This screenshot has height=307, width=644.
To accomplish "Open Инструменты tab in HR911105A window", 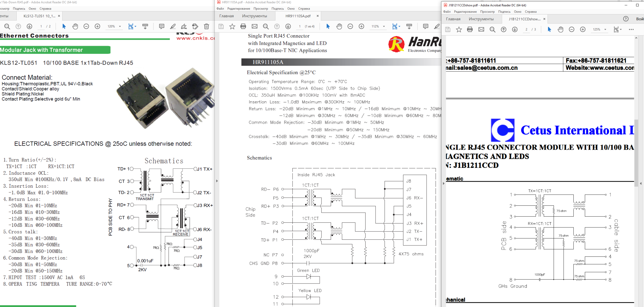I will 255,16.
